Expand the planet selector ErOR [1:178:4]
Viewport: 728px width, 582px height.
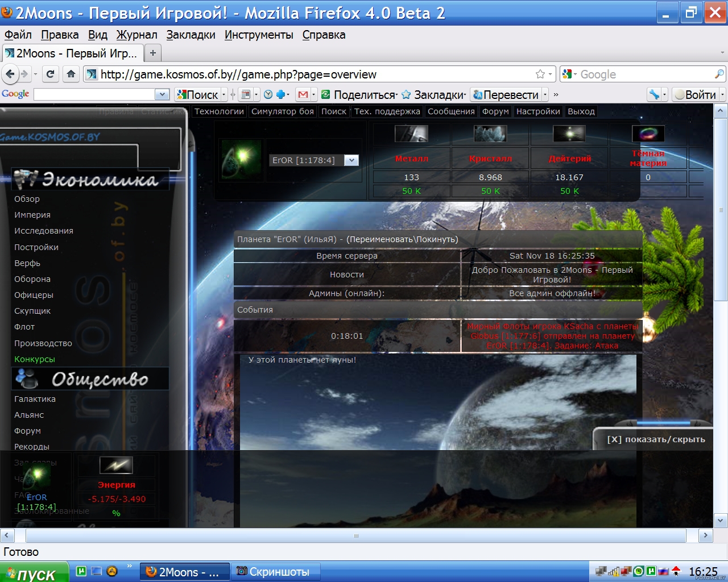coord(351,160)
